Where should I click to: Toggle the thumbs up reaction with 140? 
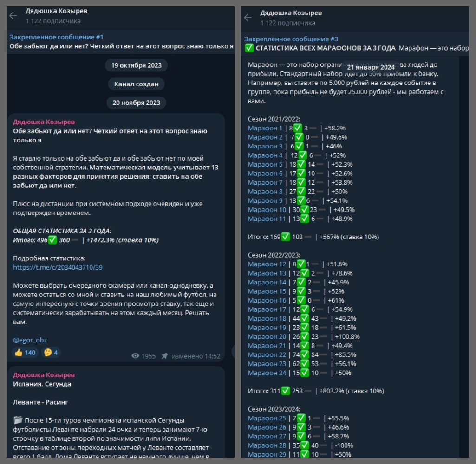pos(25,353)
